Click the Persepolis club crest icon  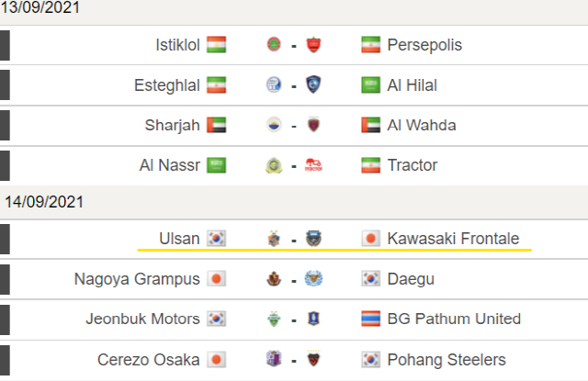pyautogui.click(x=313, y=45)
